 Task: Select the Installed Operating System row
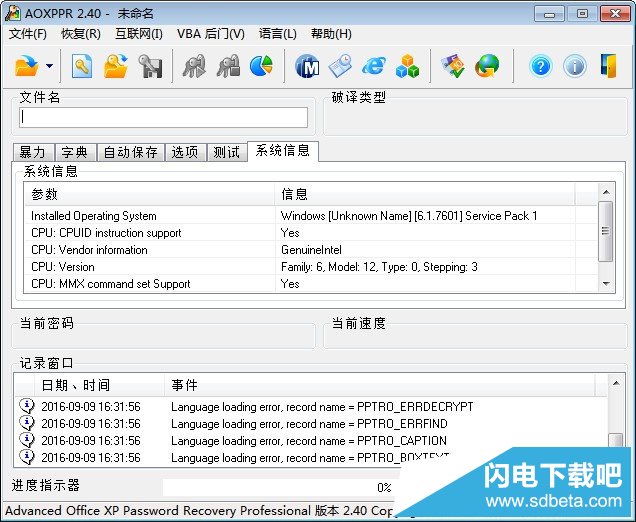(x=310, y=216)
